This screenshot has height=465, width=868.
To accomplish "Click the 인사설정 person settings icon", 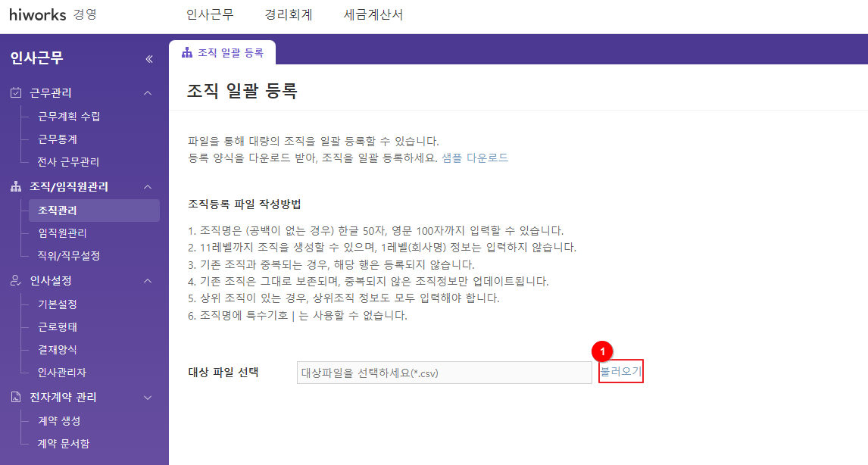I will (16, 281).
